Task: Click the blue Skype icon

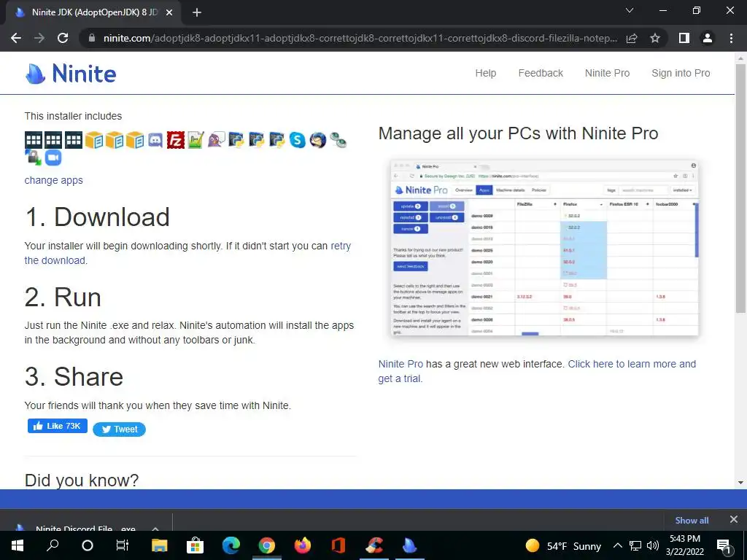Action: click(x=298, y=140)
